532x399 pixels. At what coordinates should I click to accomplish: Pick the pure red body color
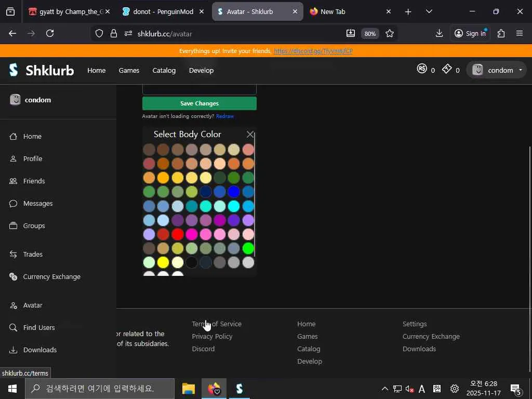pyautogui.click(x=178, y=234)
